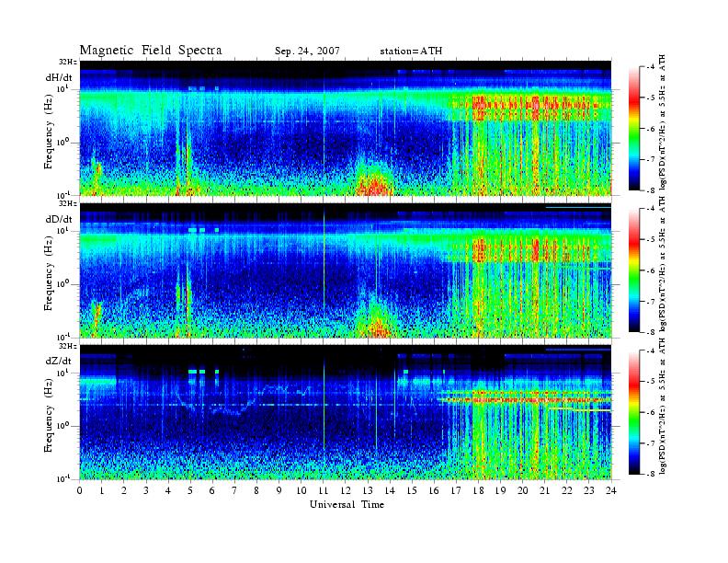
Task: Click the 'station=ATH' label
Action: tap(411, 51)
